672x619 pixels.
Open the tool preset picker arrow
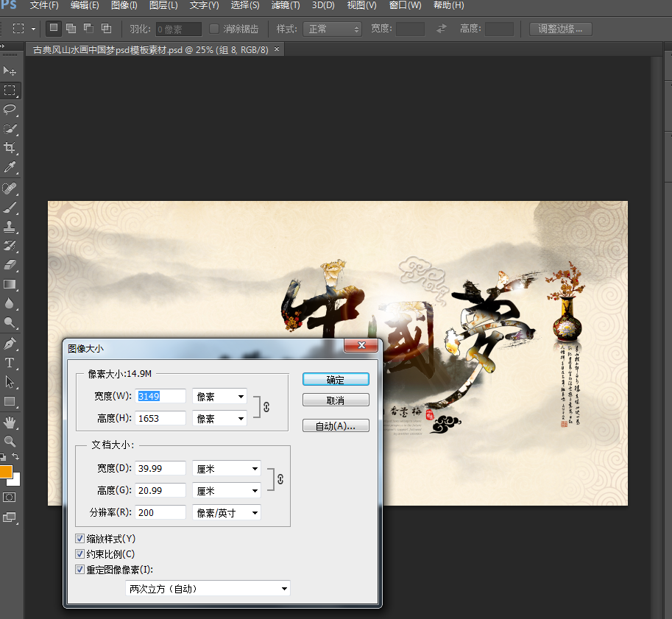tap(33, 29)
